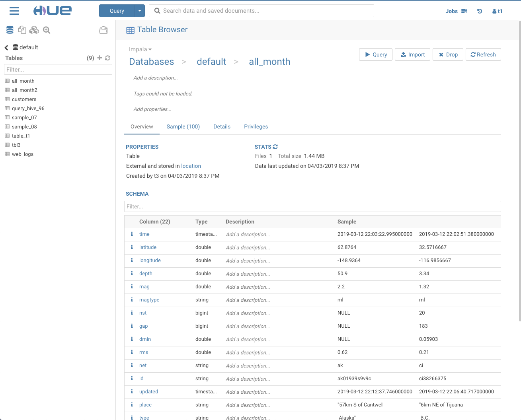Expand the Query button dropdown arrow

140,11
